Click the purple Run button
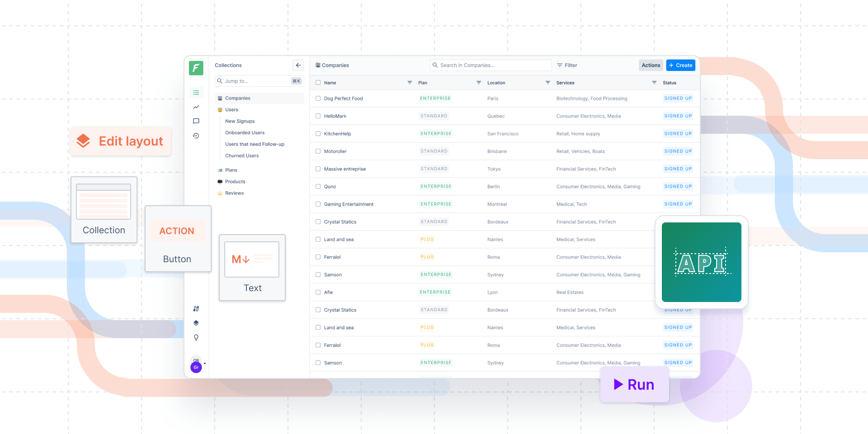Screen dimensions: 868x434 point(634,384)
